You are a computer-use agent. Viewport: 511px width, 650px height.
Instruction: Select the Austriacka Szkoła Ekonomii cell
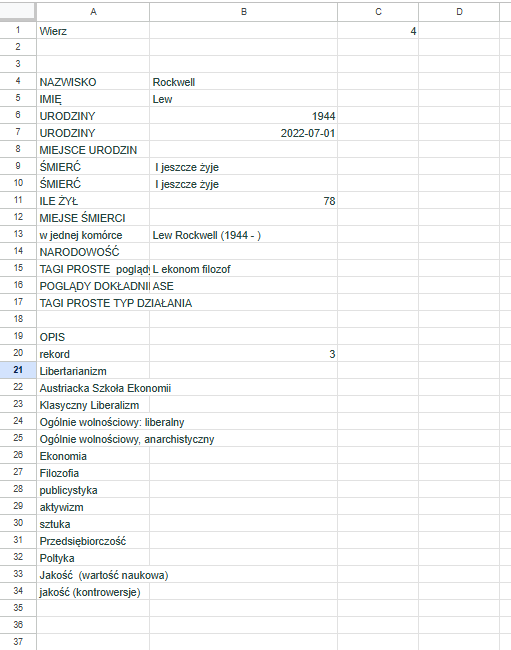tap(93, 388)
